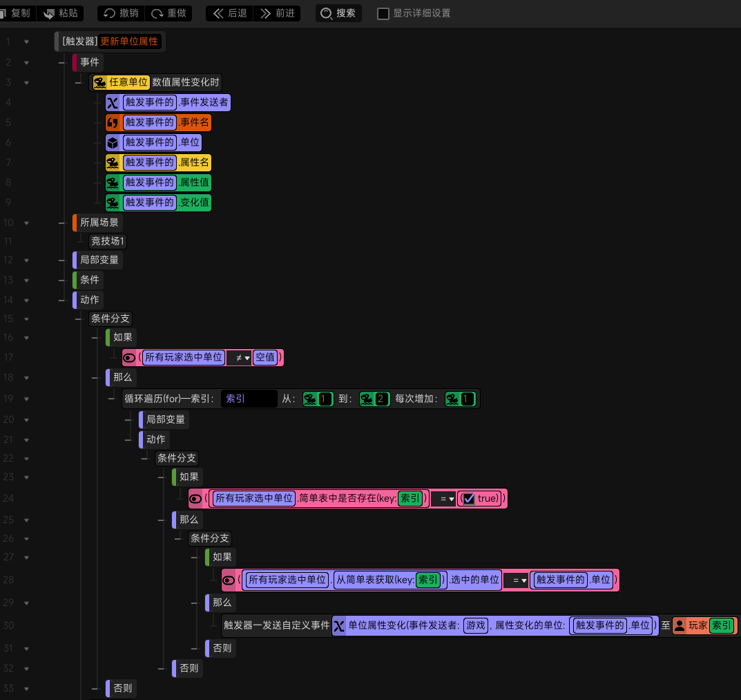The height and width of the screenshot is (700, 741).
Task: Click the 索引 loop variable input field
Action: pos(249,399)
